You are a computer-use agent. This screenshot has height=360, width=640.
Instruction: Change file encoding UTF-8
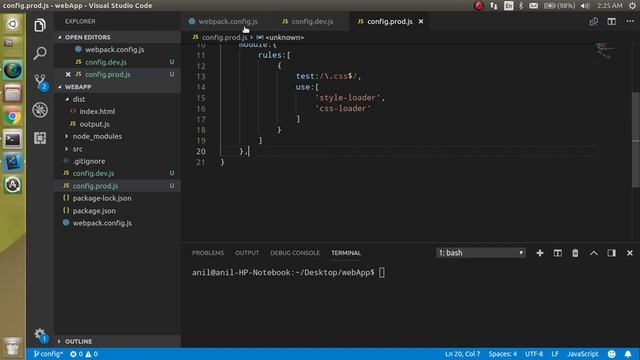[534, 354]
